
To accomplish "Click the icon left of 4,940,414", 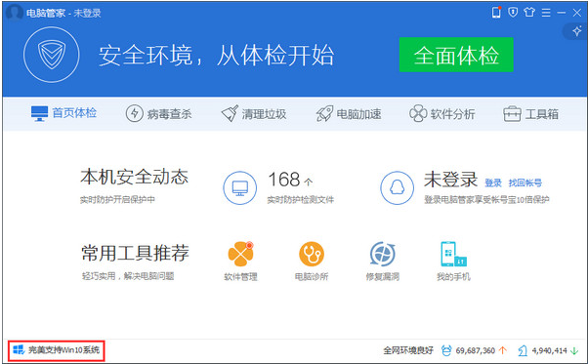I will tap(523, 351).
